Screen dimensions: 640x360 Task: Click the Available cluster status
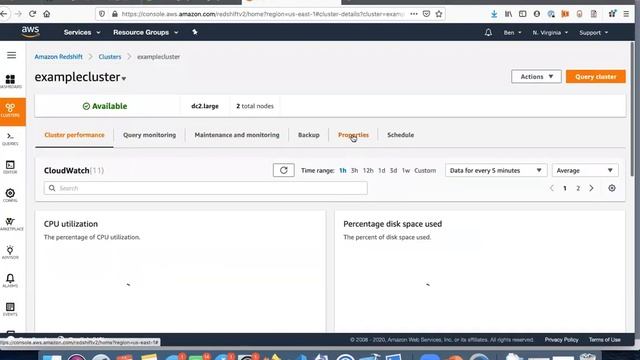tap(105, 106)
